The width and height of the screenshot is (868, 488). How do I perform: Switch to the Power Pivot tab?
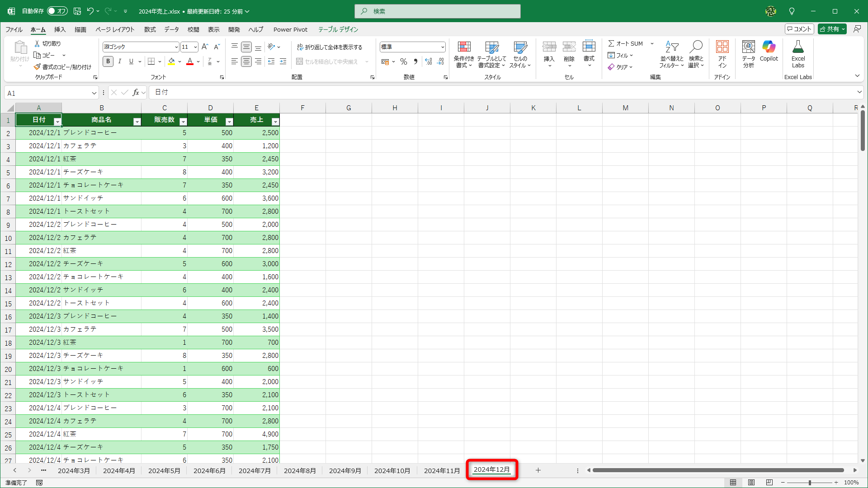pos(290,29)
